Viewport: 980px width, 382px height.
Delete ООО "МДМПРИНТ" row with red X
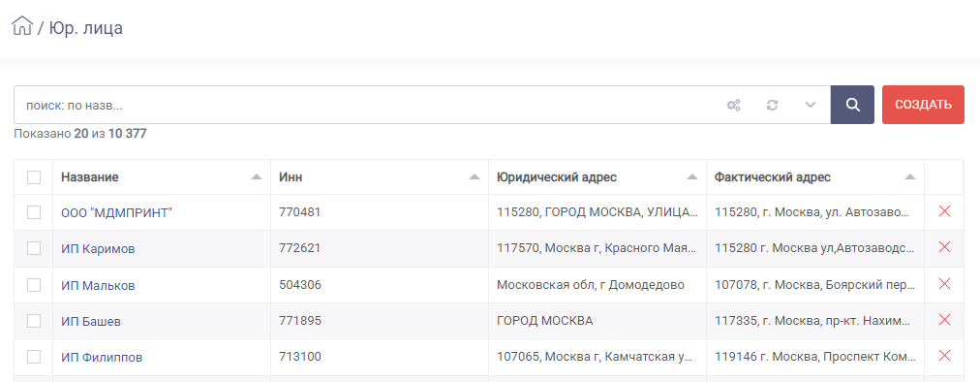click(944, 211)
